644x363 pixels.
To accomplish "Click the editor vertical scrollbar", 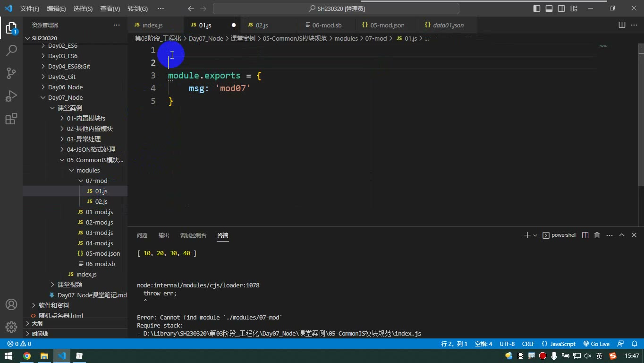I will (x=641, y=115).
